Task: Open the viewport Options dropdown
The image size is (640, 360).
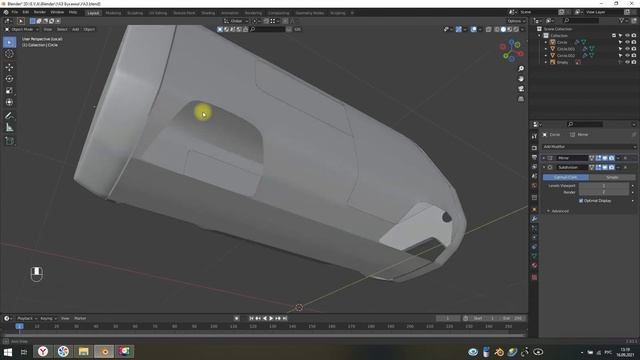Action: coord(516,21)
